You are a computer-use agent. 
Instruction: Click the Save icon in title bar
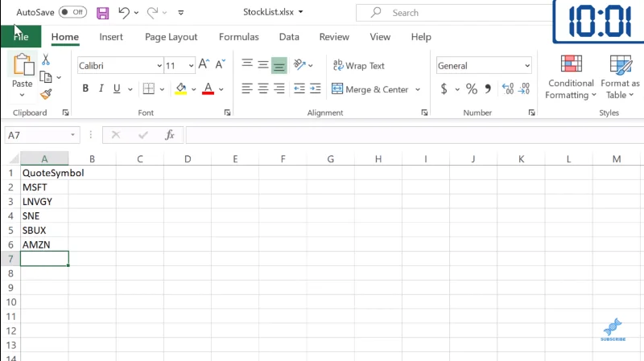(x=103, y=13)
